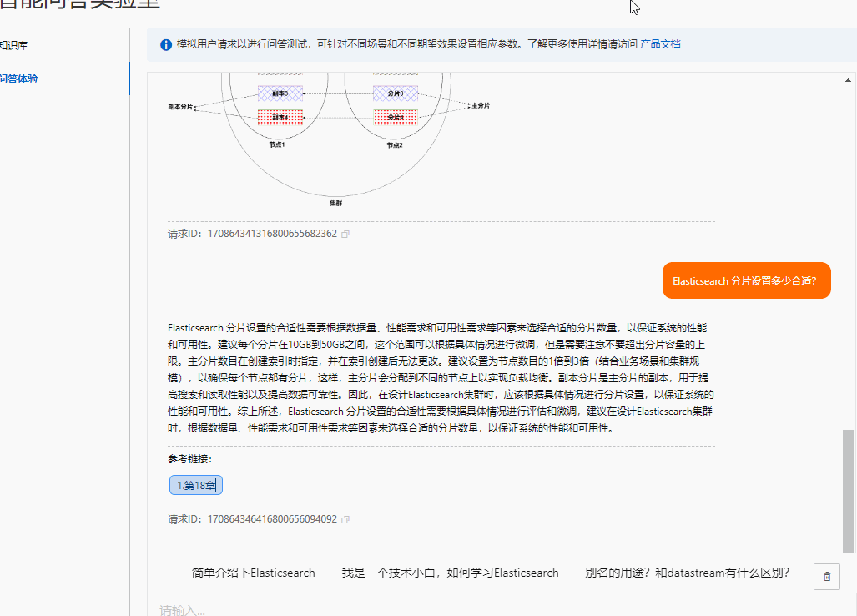Click the cluster diagram image
The width and height of the screenshot is (857, 616).
329,140
